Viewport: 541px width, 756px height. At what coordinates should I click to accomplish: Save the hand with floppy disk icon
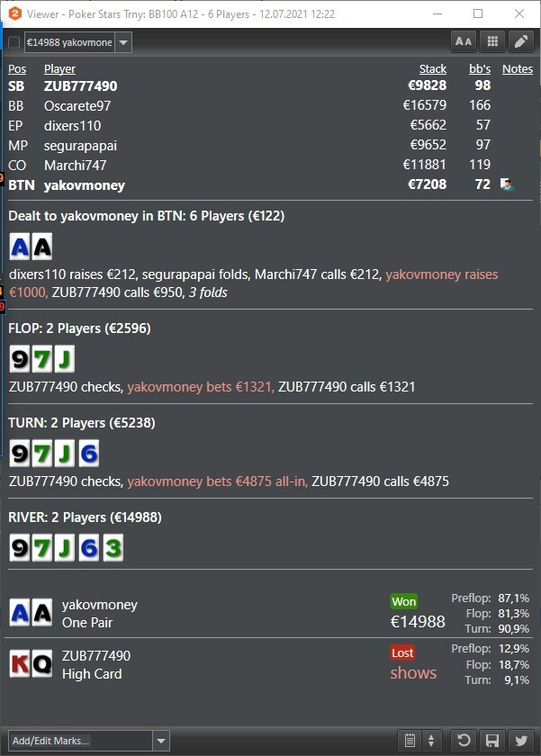pos(491,740)
